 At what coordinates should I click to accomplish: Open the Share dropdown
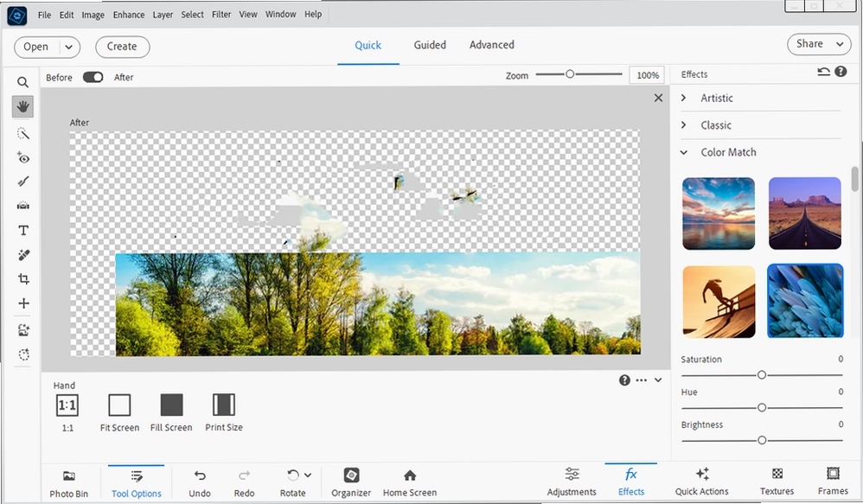[819, 44]
